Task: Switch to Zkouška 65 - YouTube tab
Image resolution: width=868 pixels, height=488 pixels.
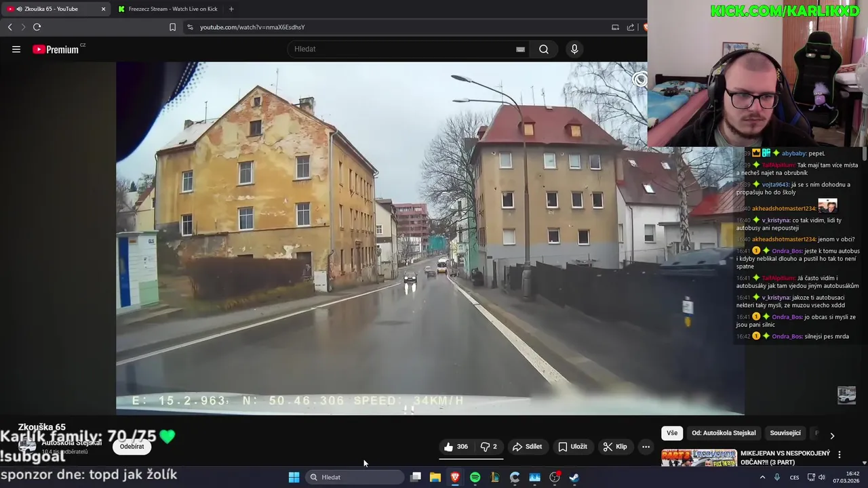Action: [54, 9]
